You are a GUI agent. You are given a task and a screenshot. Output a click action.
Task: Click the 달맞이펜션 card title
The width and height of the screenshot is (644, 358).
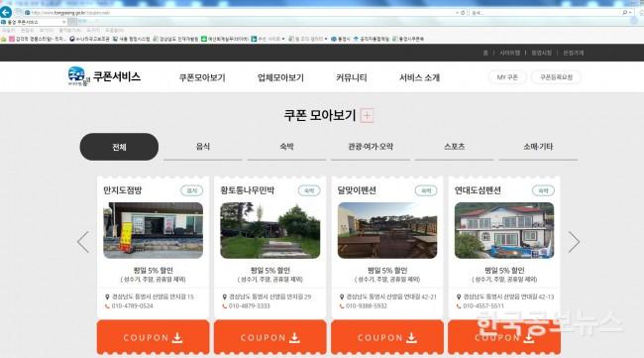(x=357, y=190)
